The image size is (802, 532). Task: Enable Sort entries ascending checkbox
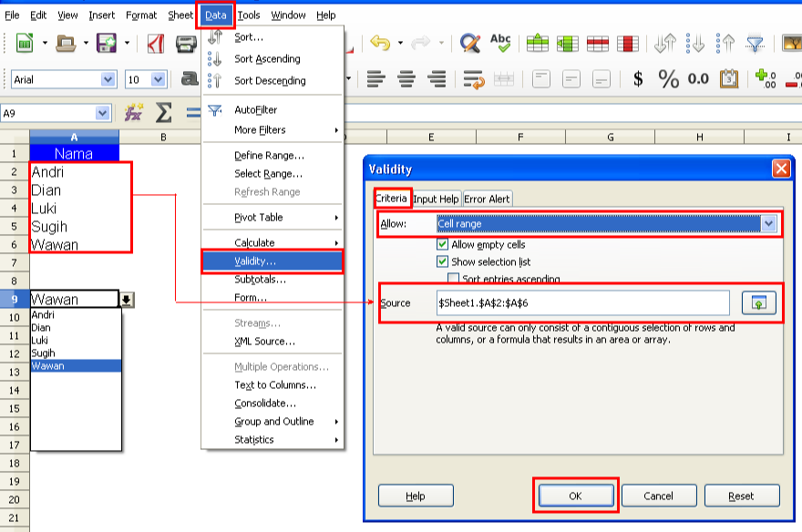tap(453, 279)
